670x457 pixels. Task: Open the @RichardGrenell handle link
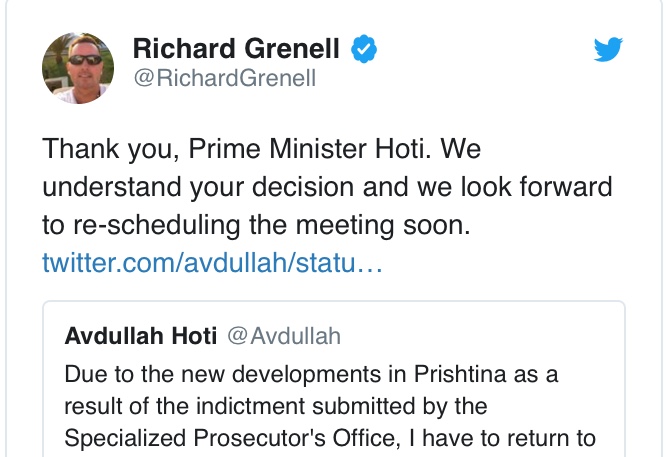click(x=224, y=78)
